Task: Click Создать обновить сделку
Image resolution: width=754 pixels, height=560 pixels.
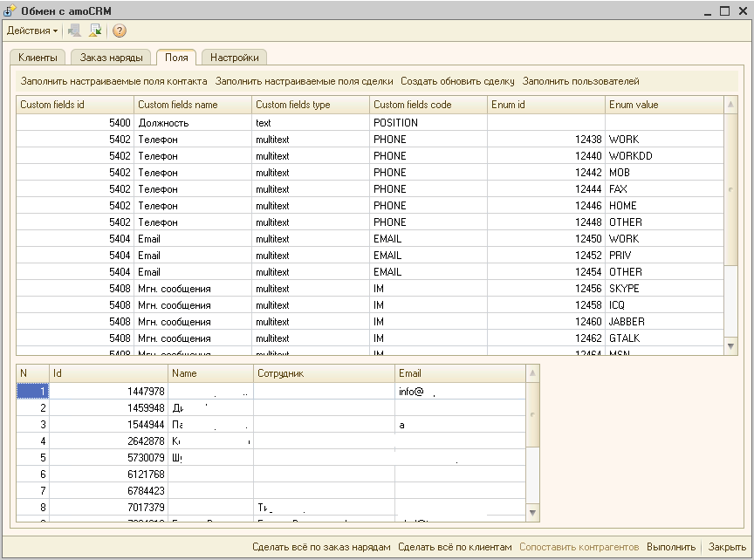Action: 457,81
